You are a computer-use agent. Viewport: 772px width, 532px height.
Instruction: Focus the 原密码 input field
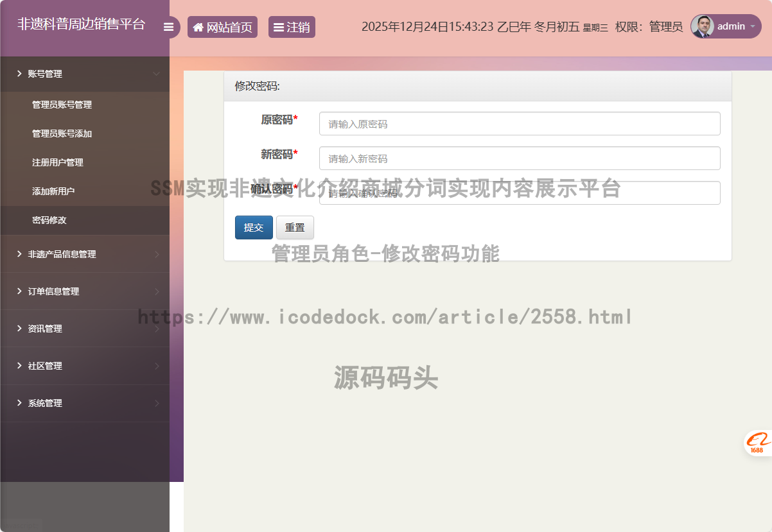(519, 124)
